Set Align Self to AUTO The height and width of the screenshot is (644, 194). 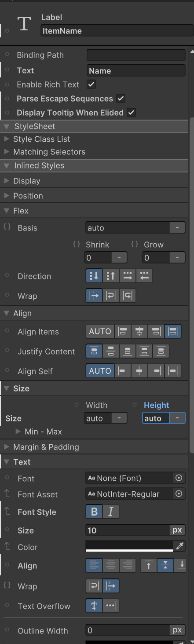(x=100, y=371)
